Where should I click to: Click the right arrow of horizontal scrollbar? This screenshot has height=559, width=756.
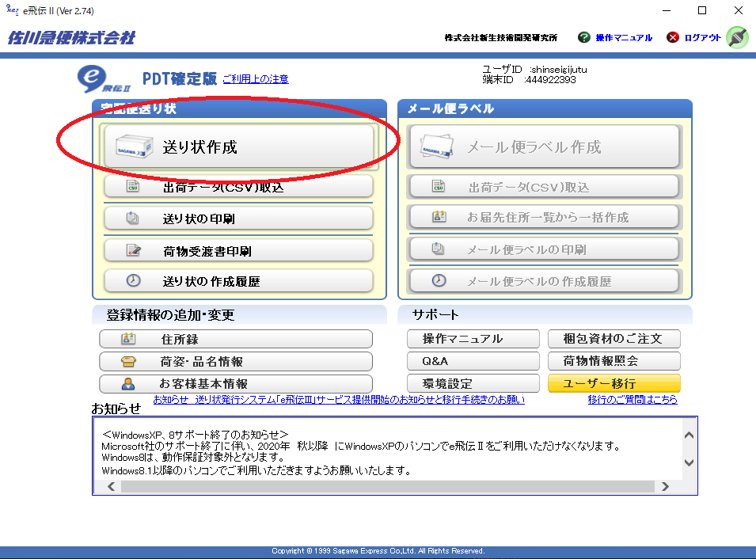click(665, 486)
